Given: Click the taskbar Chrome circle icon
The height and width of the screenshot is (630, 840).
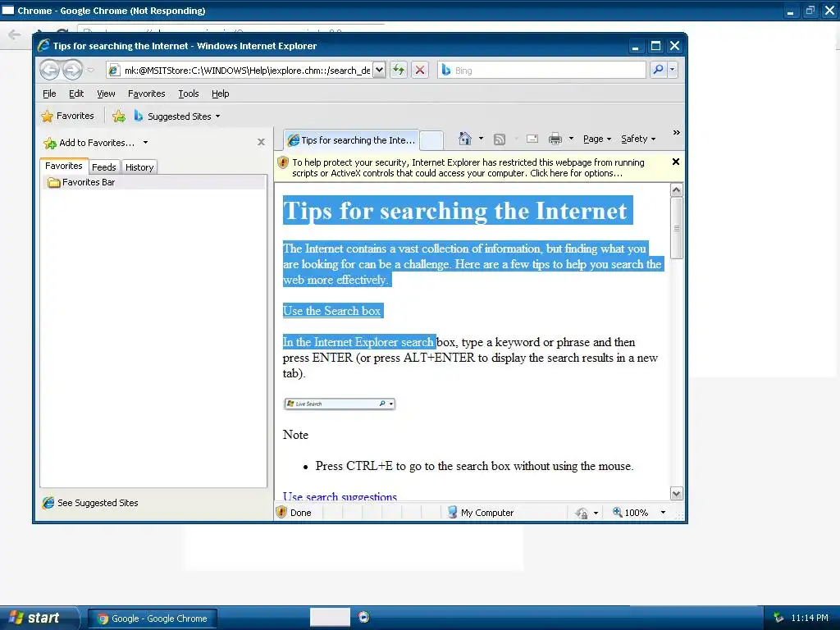Looking at the screenshot, I should click(x=363, y=617).
